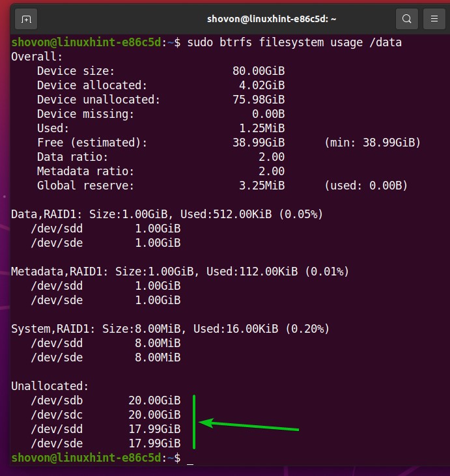
Task: Click the Metadata,RAID1 section header line
Action: (x=180, y=272)
